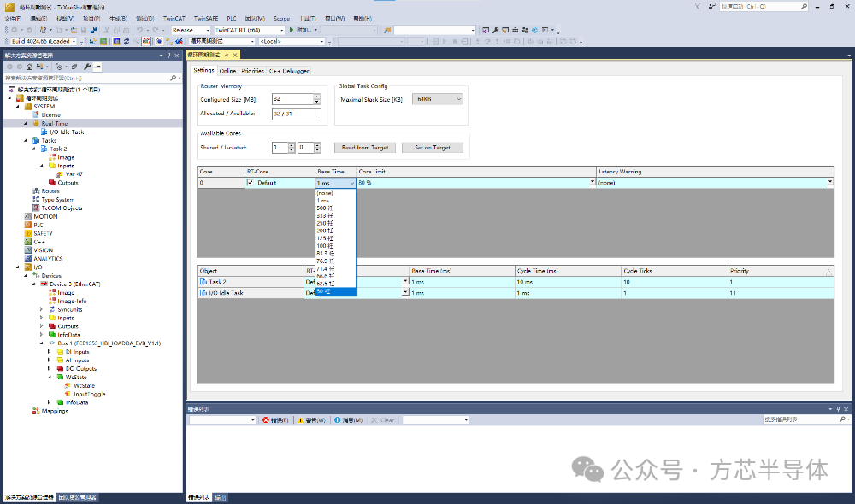This screenshot has height=504, width=855.
Task: Click Collapse All icon in Solution Explorer
Action: [74, 67]
